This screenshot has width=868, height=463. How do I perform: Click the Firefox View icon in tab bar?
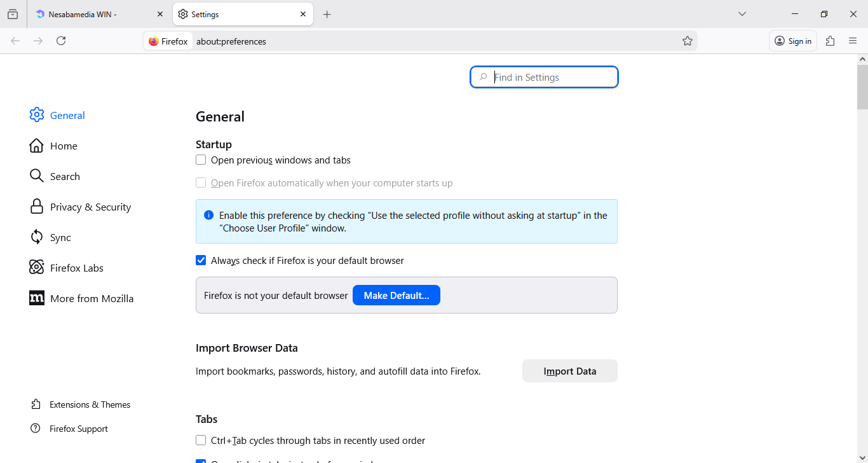[13, 14]
